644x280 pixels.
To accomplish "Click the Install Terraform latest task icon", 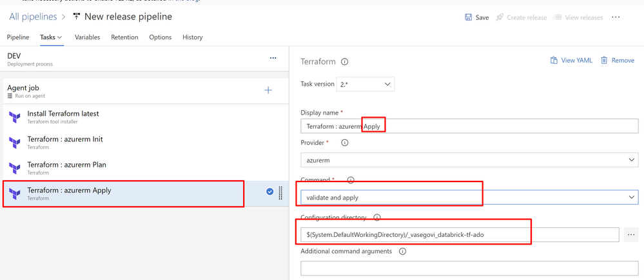I will (14, 117).
